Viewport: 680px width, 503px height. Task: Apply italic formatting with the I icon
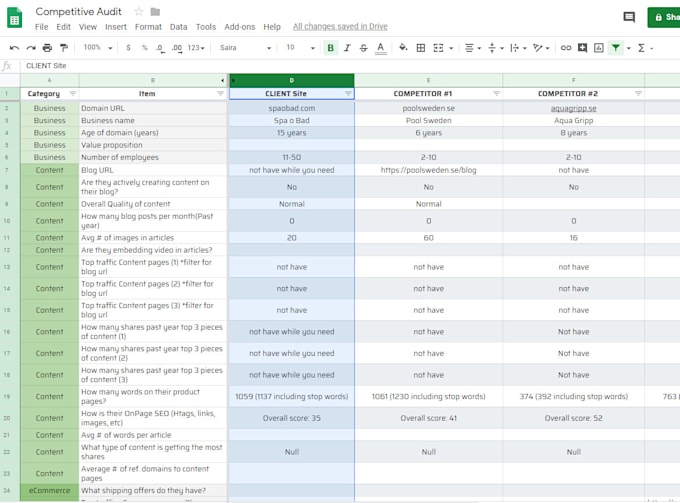347,48
